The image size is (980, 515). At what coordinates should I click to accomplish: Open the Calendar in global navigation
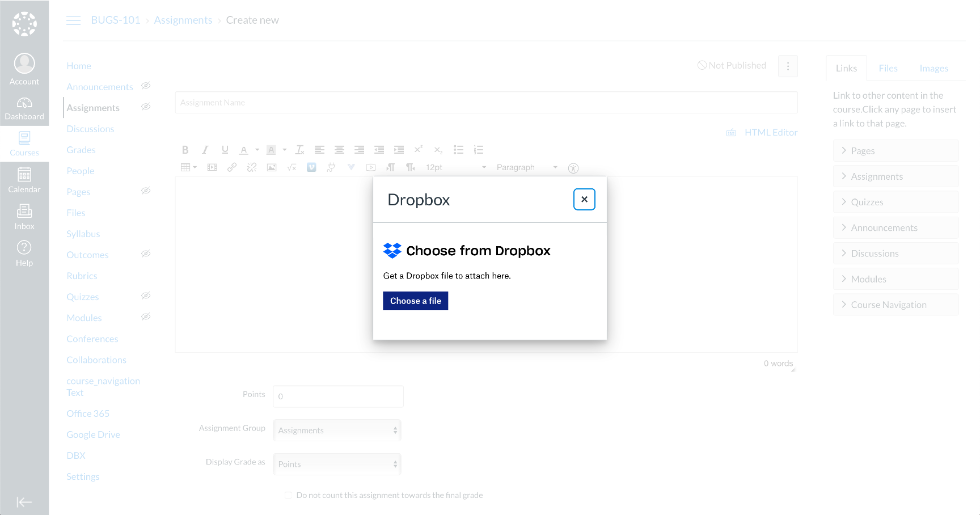24,180
